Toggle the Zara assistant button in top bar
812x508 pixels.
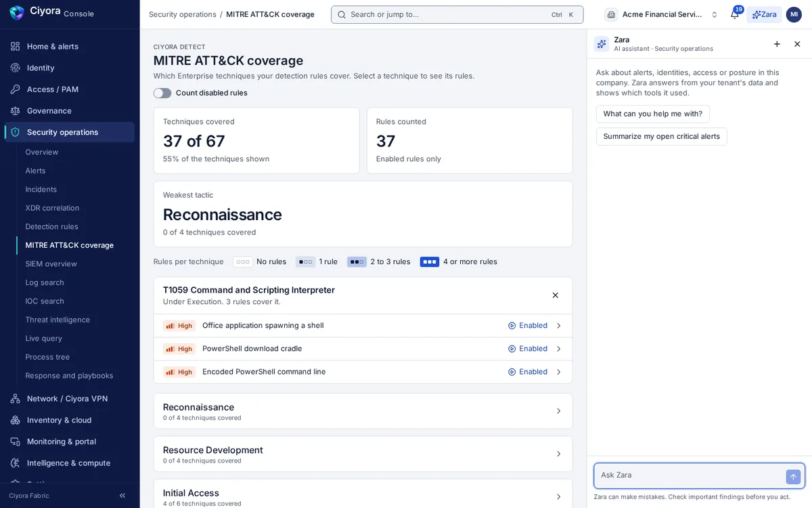[764, 14]
